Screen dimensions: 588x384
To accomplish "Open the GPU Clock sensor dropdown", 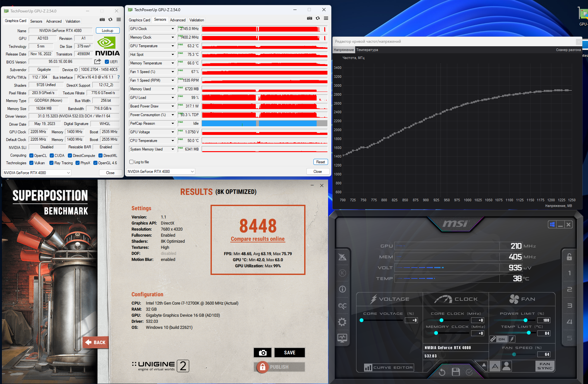I will pos(173,29).
